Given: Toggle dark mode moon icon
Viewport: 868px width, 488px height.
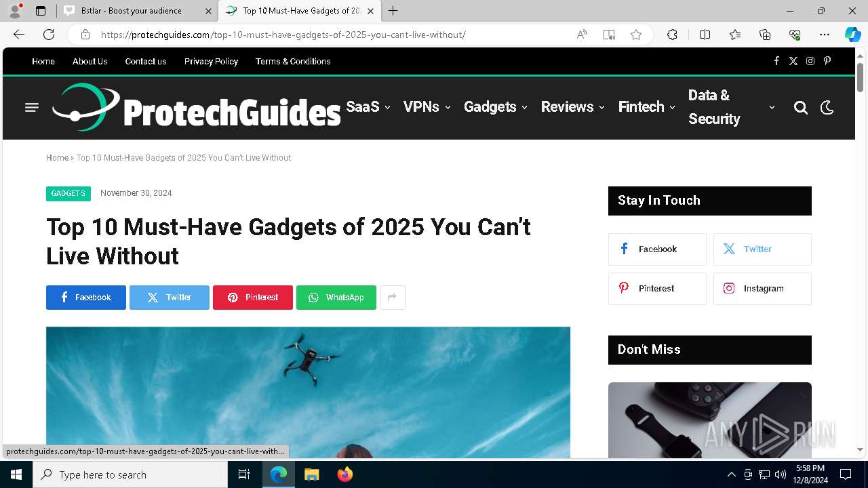Looking at the screenshot, I should click(x=827, y=107).
